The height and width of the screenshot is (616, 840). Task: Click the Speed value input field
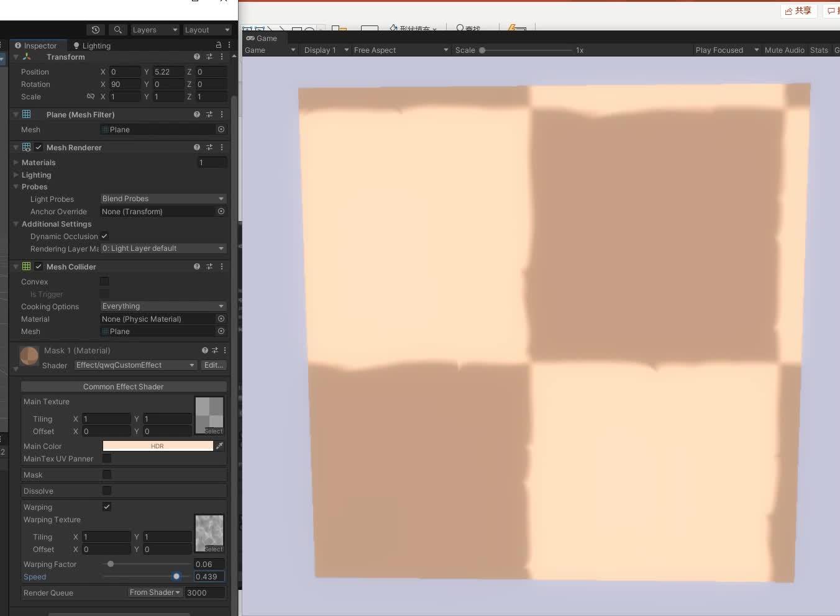click(x=208, y=576)
